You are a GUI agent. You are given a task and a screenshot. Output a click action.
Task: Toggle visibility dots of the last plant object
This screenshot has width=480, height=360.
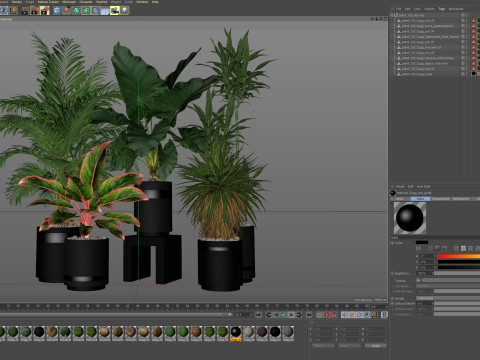(x=467, y=74)
